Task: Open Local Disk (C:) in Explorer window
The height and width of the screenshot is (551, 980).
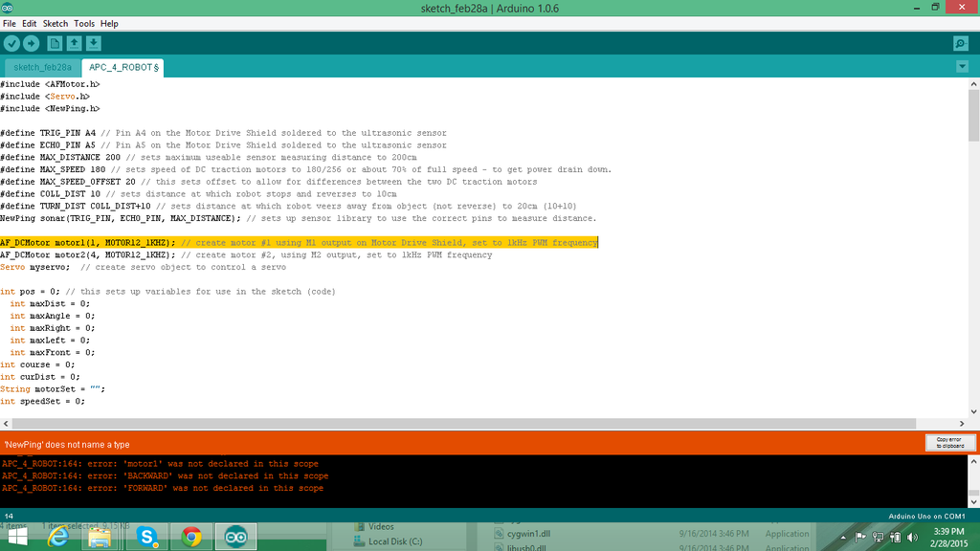Action: coord(389,541)
